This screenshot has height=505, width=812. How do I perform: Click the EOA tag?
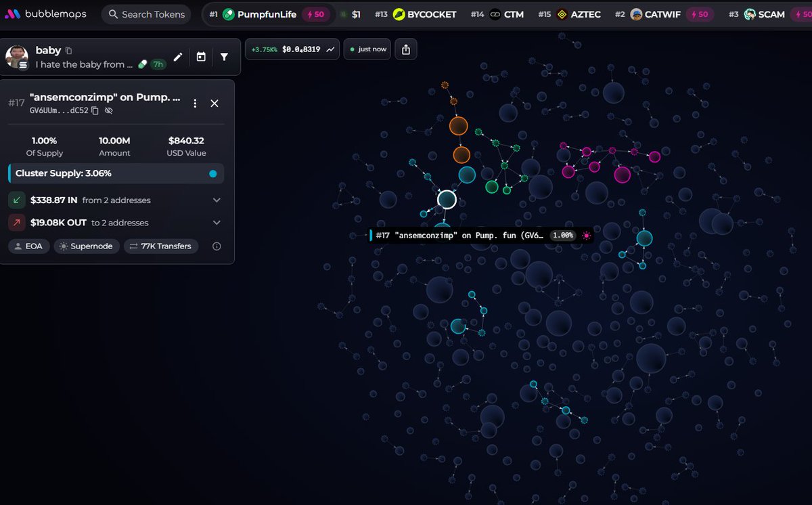pos(28,246)
